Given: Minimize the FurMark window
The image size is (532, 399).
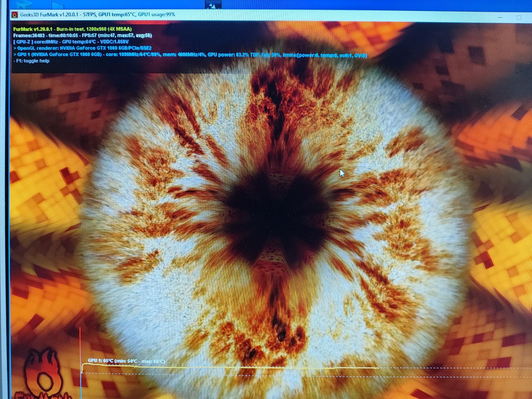Looking at the screenshot, I should coord(500,18).
